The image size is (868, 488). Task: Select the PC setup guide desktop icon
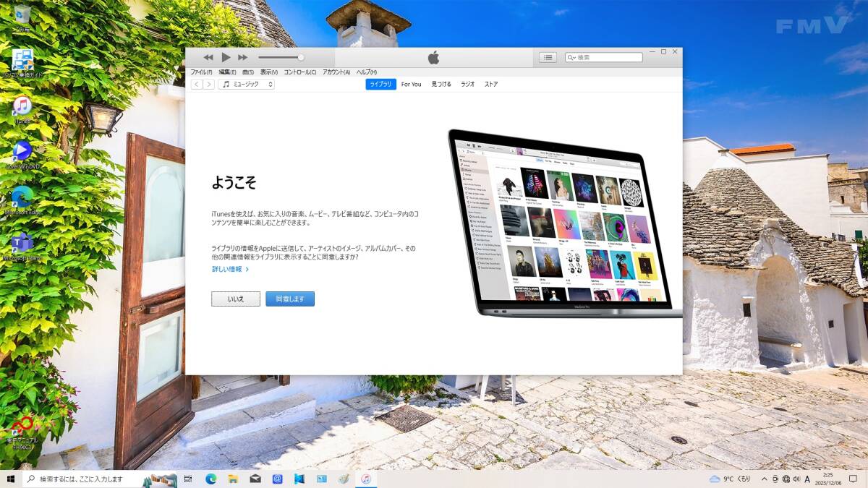point(22,64)
